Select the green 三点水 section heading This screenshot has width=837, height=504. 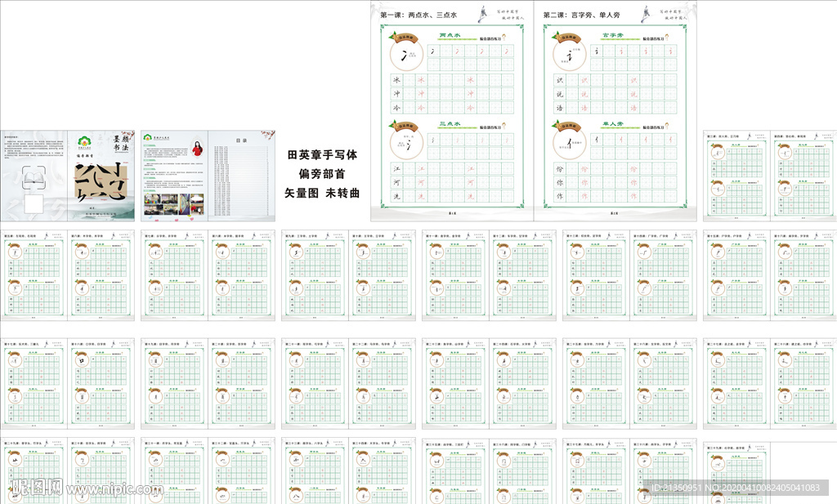[x=450, y=123]
